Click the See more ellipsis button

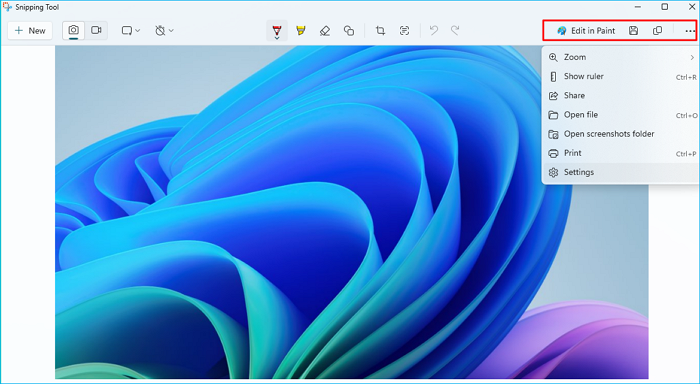[690, 31]
